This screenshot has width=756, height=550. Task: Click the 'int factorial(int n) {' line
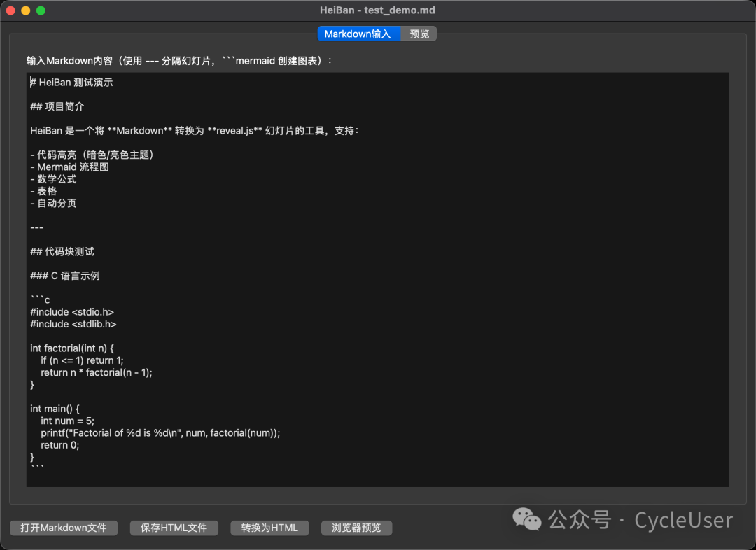point(72,348)
